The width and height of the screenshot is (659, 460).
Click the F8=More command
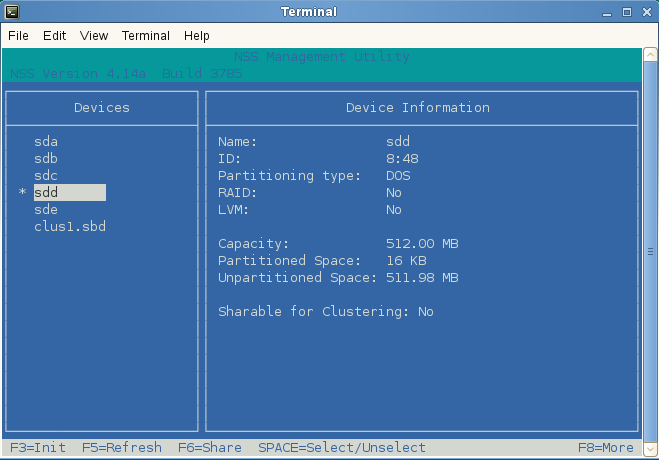pos(606,447)
